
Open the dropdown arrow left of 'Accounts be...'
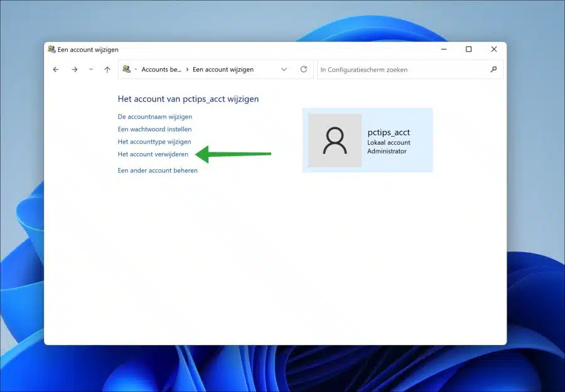tap(136, 69)
